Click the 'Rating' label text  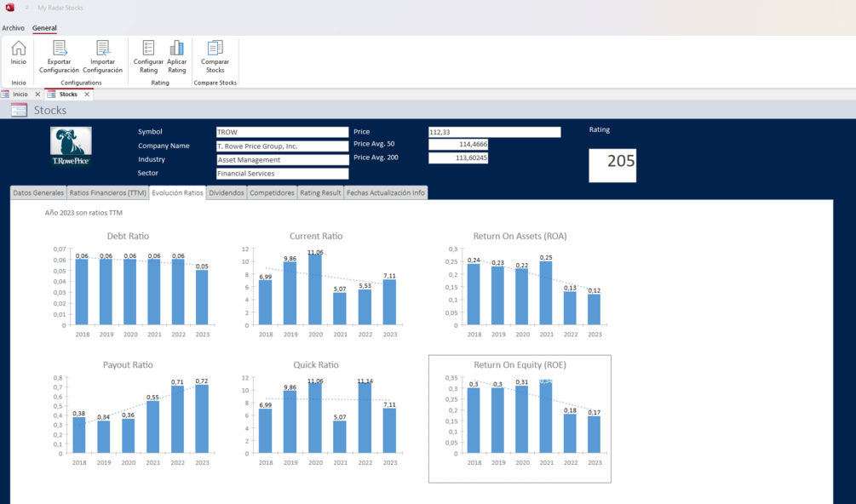[600, 129]
